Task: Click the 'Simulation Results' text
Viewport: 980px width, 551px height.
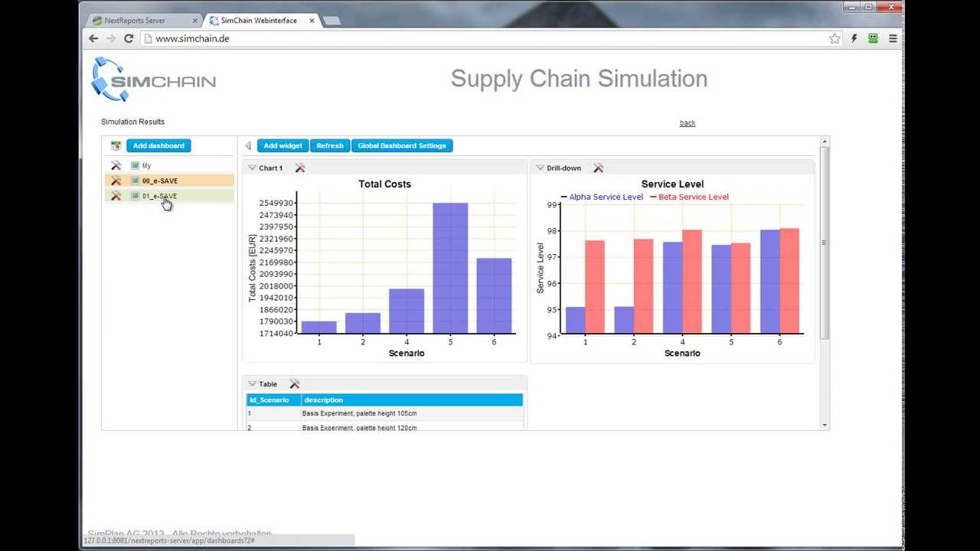Action: [132, 122]
